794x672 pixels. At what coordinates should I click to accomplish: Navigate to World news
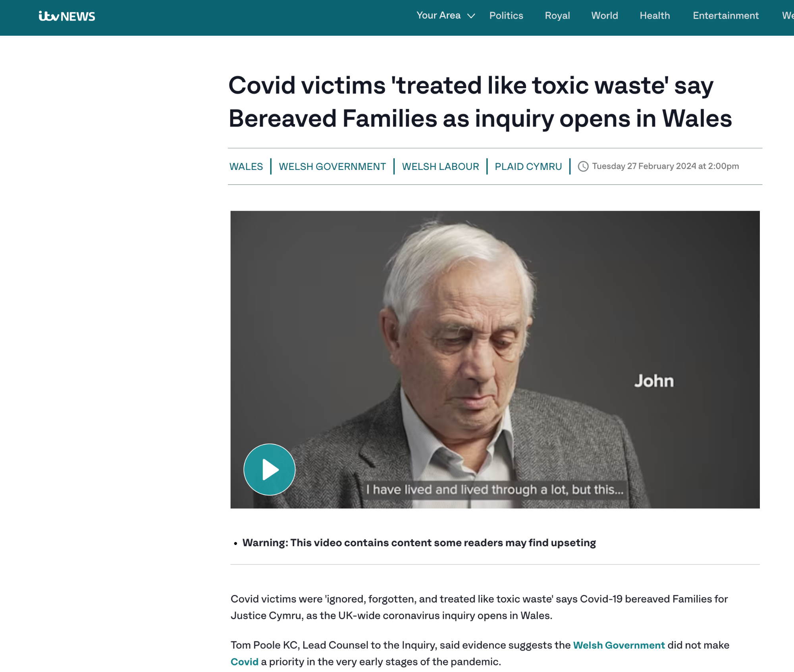[605, 15]
